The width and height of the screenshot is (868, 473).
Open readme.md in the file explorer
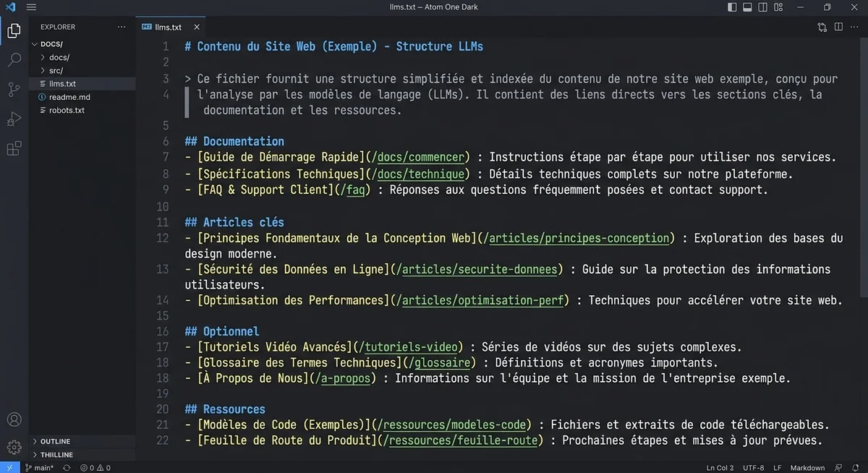point(82,97)
